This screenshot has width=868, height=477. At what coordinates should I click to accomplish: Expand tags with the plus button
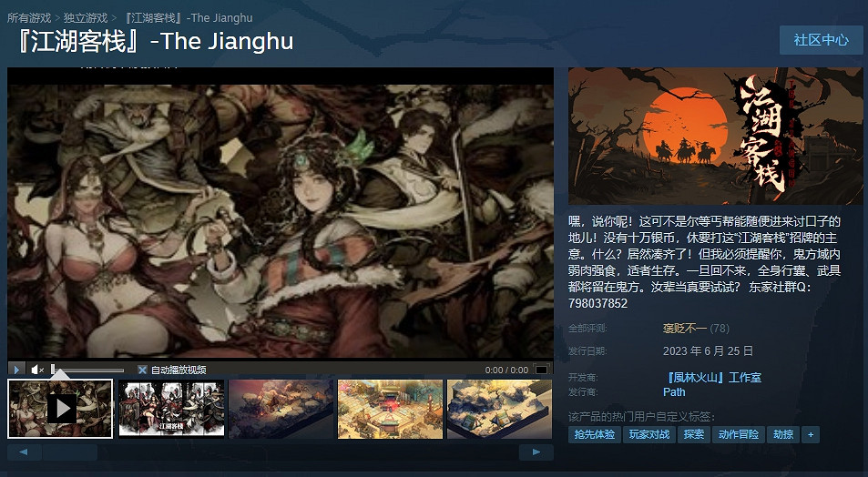tap(811, 434)
